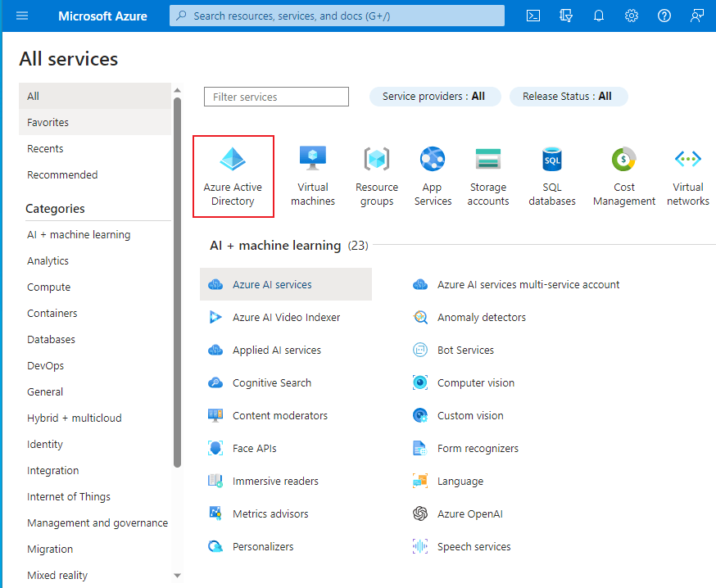Viewport: 716px width, 588px height.
Task: Open the Cost Management tile
Action: (x=624, y=176)
